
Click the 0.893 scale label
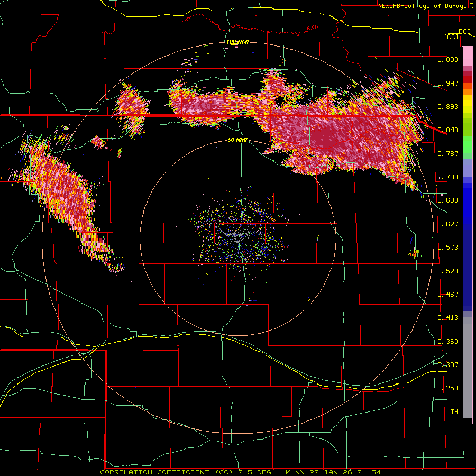tap(448, 106)
